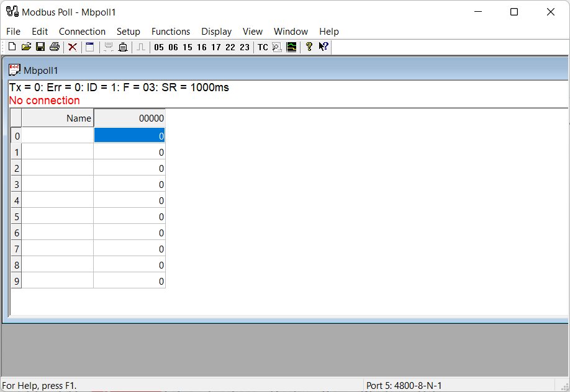Open the TC test center button
This screenshot has width=570, height=392.
[x=263, y=47]
